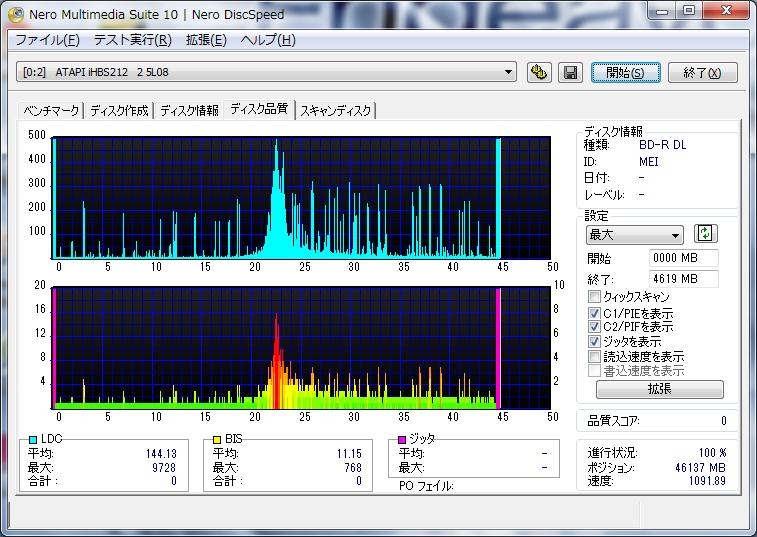Click the ジッタ magenta legend swatch
Image resolution: width=757 pixels, height=537 pixels.
[x=402, y=439]
